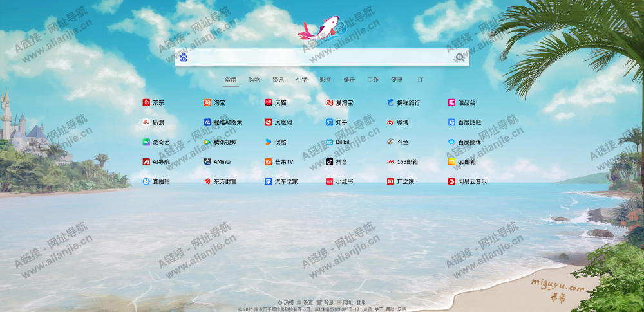This screenshot has height=312, width=644.
Task: Click the 淘宝 (Taobao) icon
Action: point(207,102)
